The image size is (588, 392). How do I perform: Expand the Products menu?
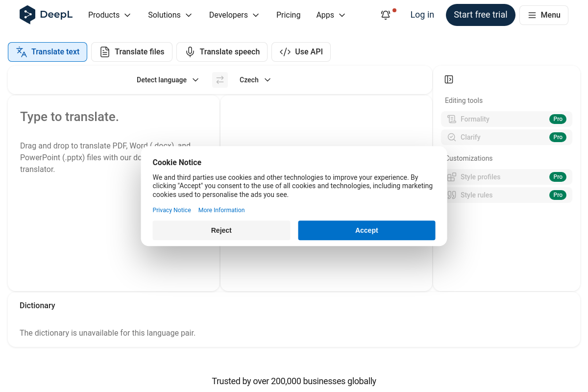point(110,15)
